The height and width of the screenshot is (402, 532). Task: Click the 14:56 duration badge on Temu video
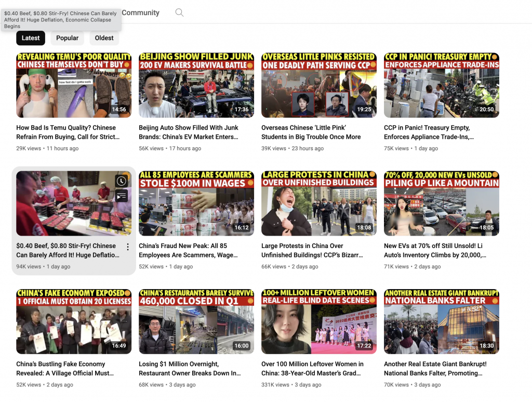(119, 109)
